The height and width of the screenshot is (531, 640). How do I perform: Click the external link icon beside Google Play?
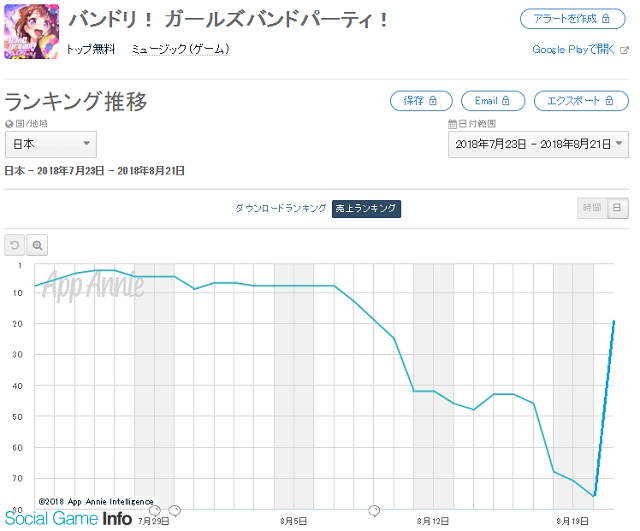click(x=624, y=50)
